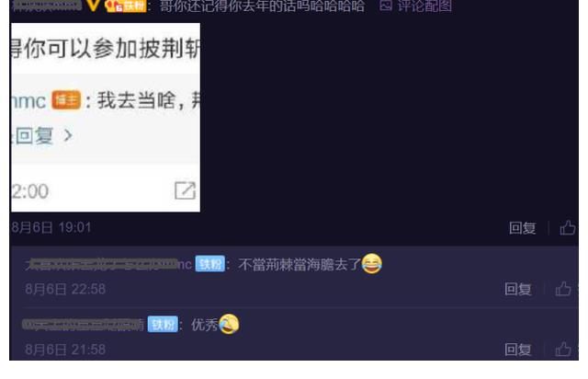Click the blue 铁粉 badge before 优秀
The image size is (588, 379).
click(163, 325)
